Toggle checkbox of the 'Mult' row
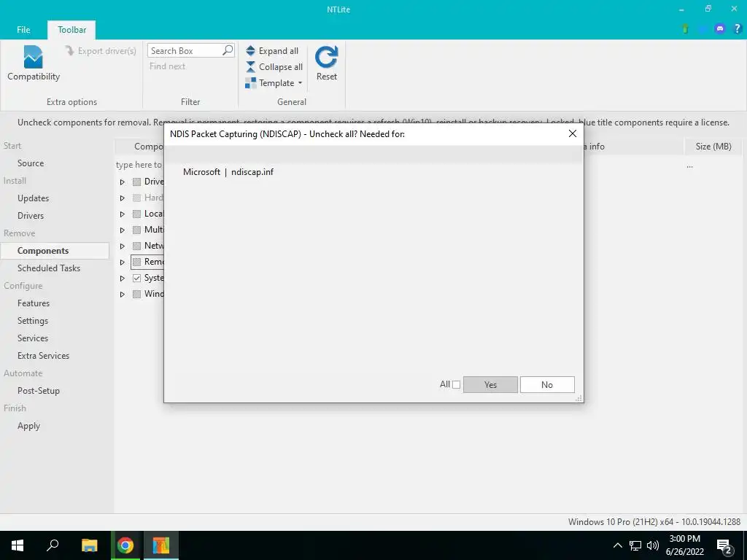 tap(136, 230)
